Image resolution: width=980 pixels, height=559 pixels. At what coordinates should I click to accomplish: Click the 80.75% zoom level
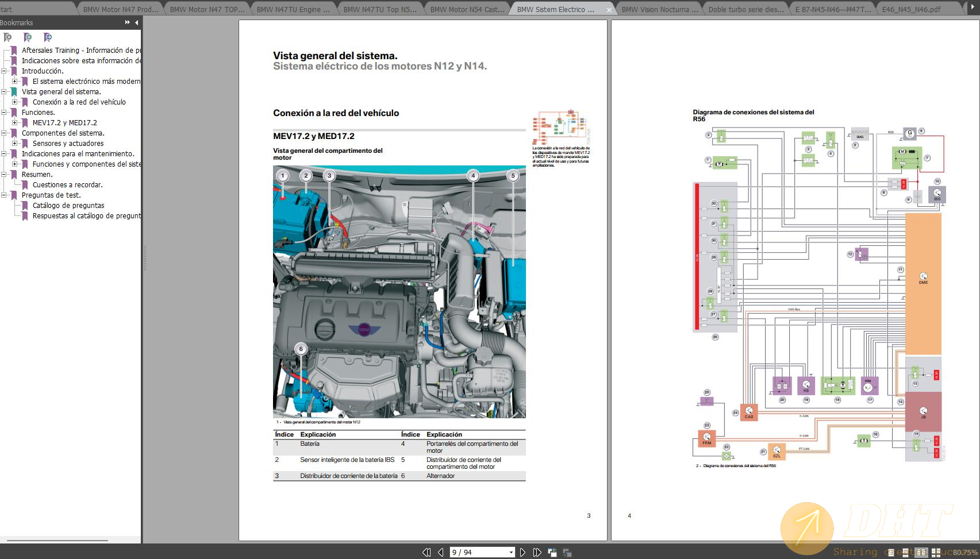[965, 553]
